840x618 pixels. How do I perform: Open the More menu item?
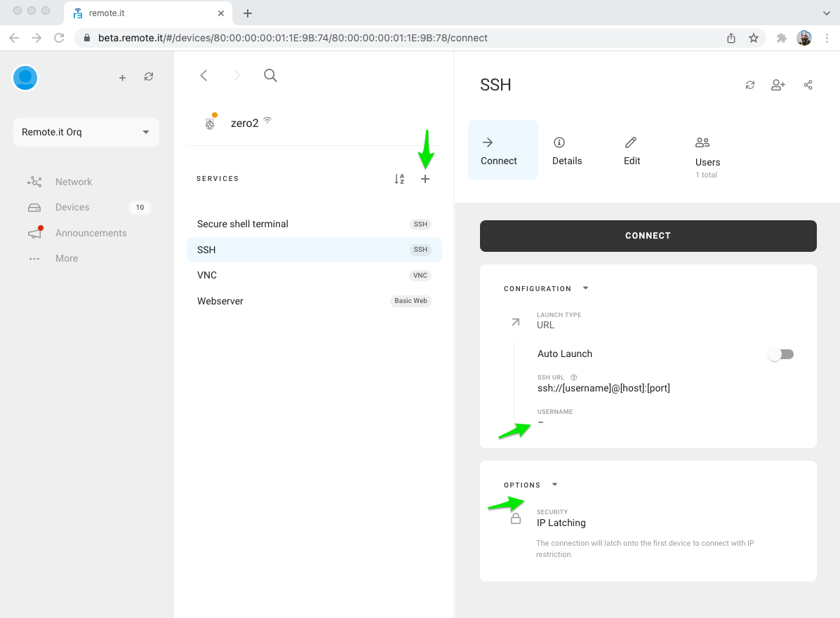pos(67,258)
